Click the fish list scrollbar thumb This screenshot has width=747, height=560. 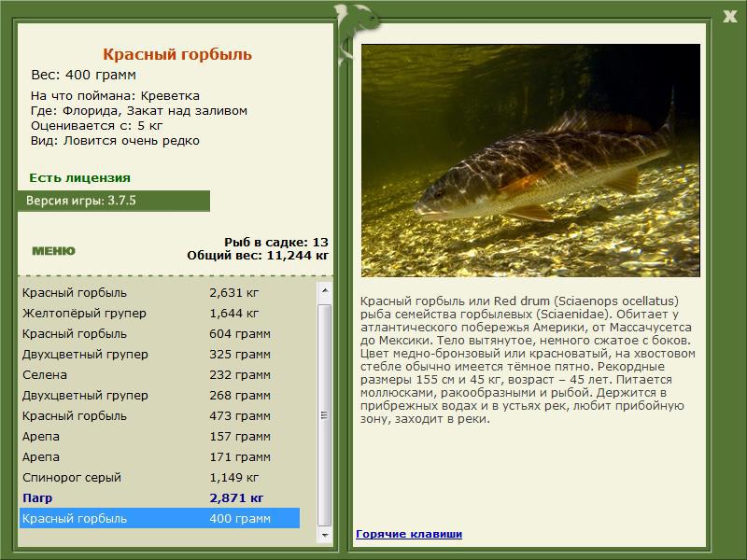coord(325,415)
